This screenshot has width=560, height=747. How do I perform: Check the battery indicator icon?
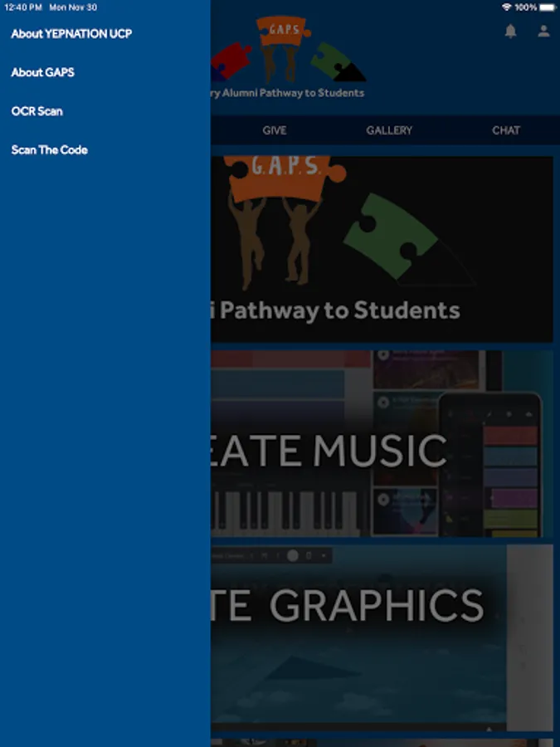(x=548, y=7)
